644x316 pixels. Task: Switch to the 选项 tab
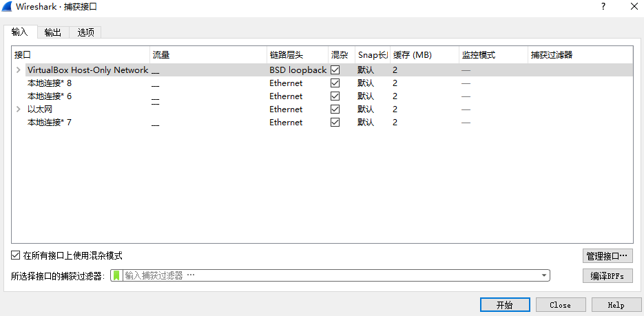click(85, 33)
